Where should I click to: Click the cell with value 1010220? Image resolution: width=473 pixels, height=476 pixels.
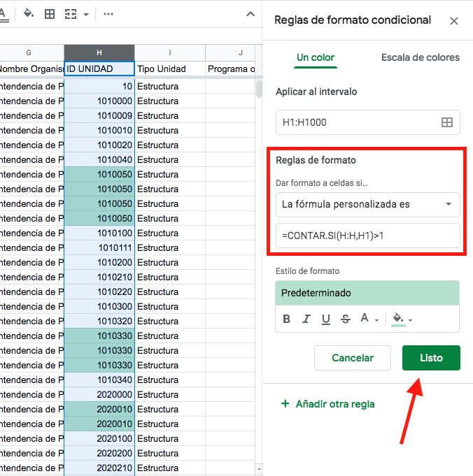[x=99, y=291]
